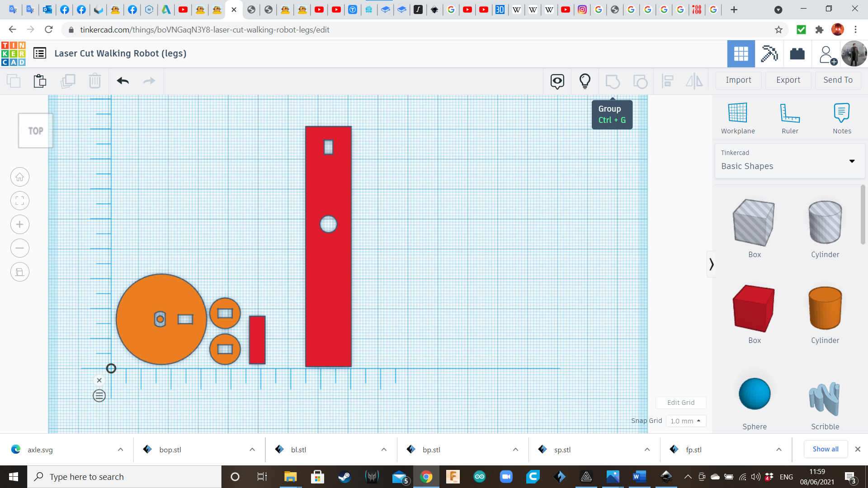This screenshot has width=868, height=488.
Task: Open Chrome from the Windows taskbar
Action: 426,477
